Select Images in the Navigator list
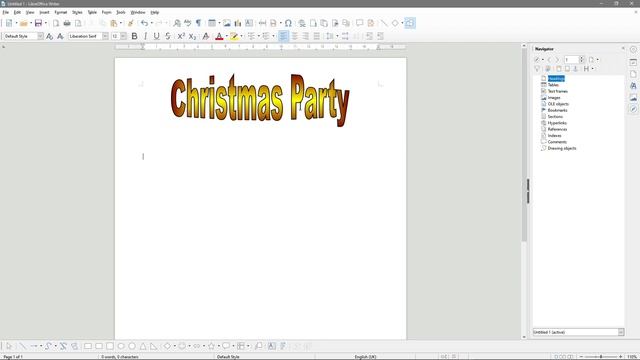640x360 pixels. (554, 98)
